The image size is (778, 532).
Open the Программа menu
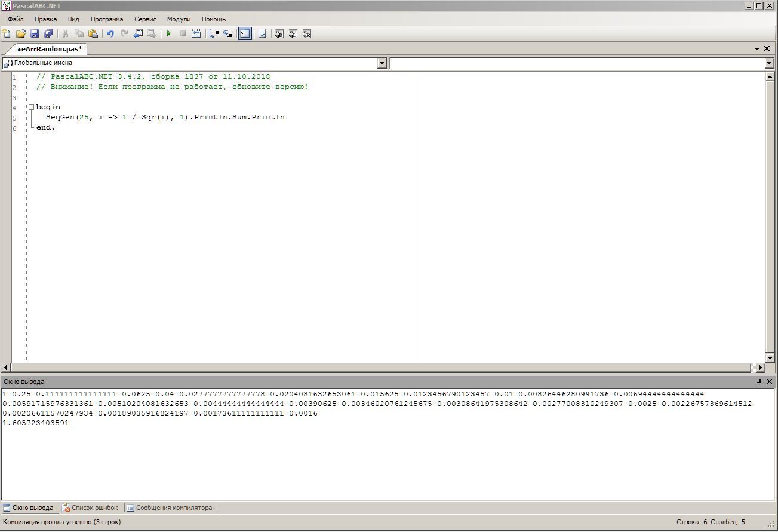107,19
